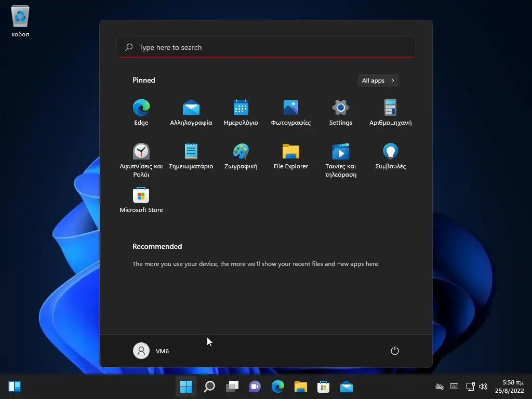Open Edge from the pinned apps
The image size is (532, 399).
click(x=141, y=113)
